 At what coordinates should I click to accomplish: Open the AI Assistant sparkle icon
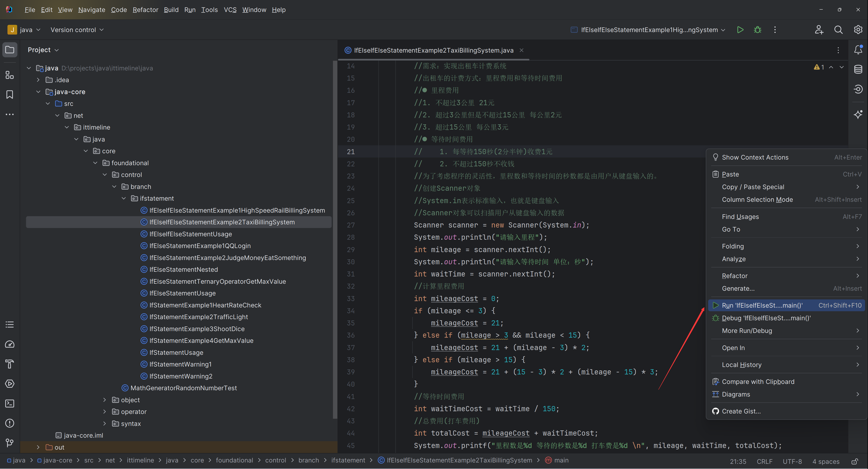[858, 114]
